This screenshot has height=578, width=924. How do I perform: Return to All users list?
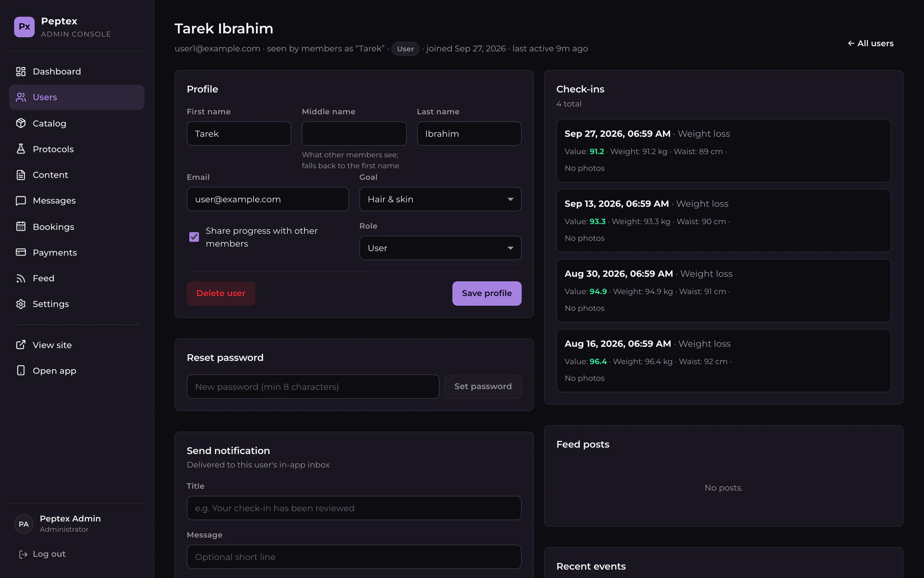[x=870, y=43]
